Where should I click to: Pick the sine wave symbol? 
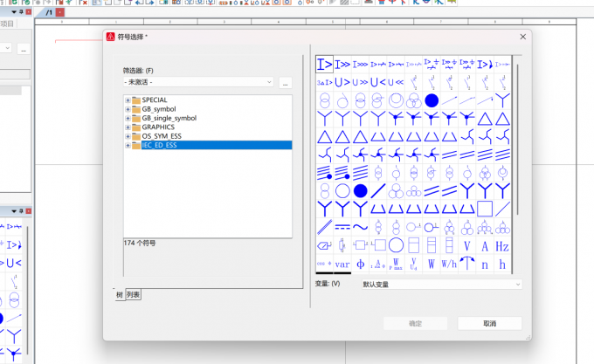click(360, 228)
